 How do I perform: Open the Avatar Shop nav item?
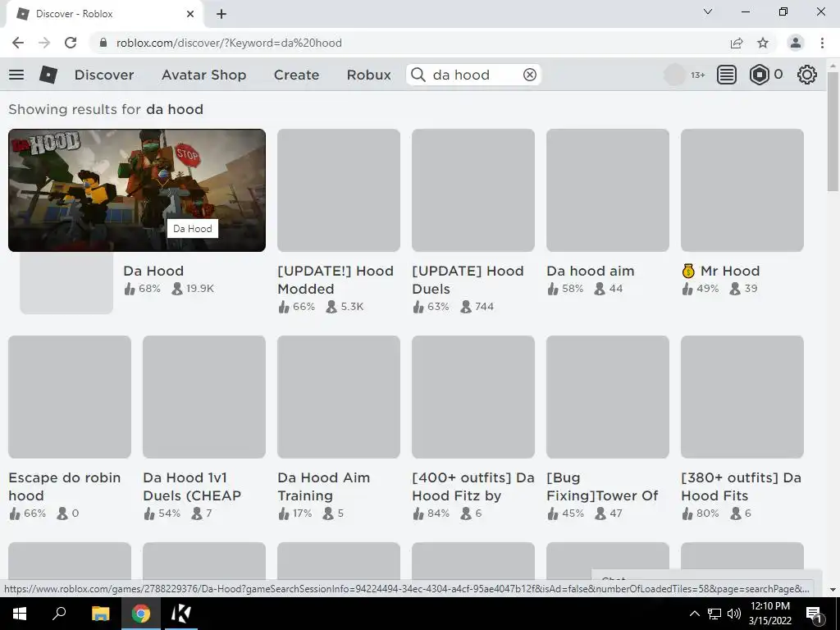tap(203, 75)
